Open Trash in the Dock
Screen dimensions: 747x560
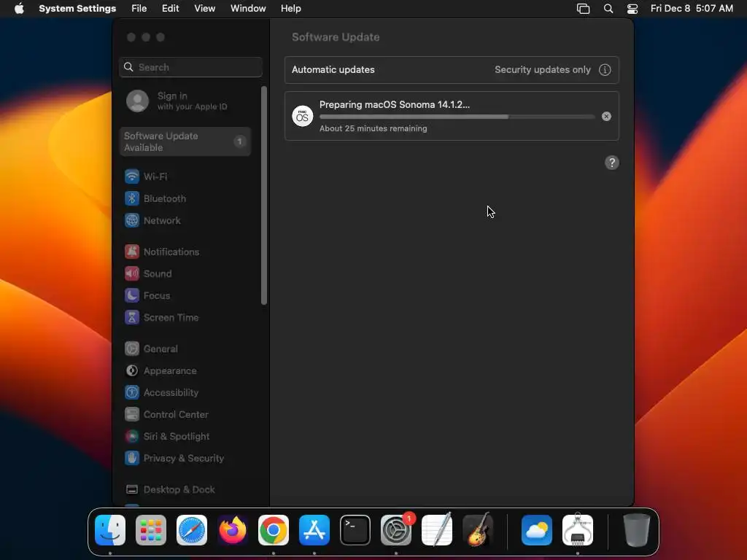click(x=636, y=530)
